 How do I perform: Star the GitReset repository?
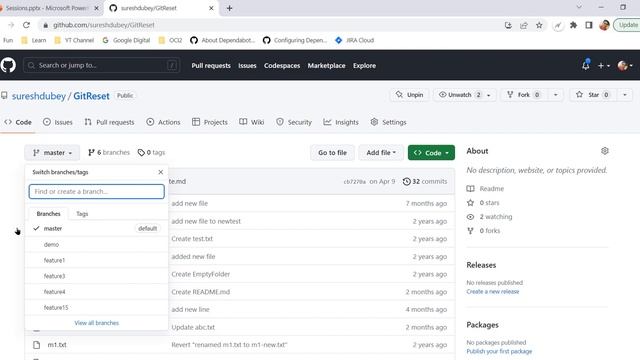(593, 95)
